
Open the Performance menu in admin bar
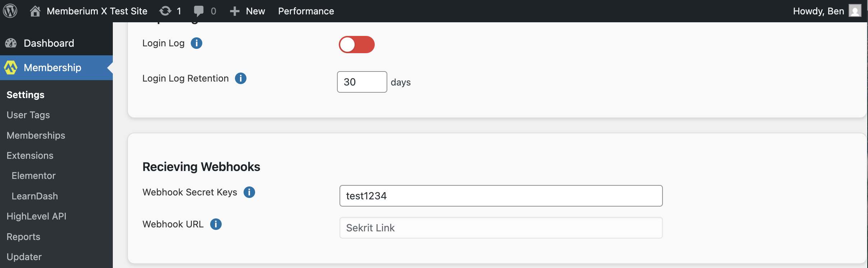(306, 11)
